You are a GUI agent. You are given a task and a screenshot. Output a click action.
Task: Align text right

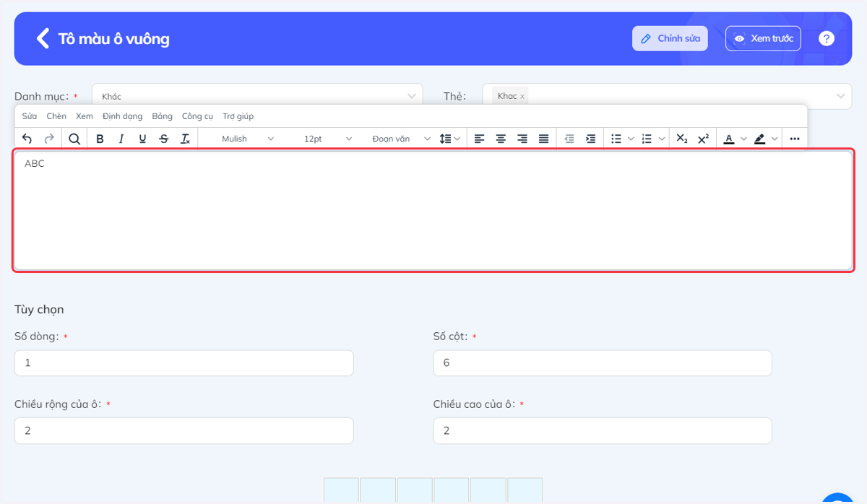click(x=522, y=139)
